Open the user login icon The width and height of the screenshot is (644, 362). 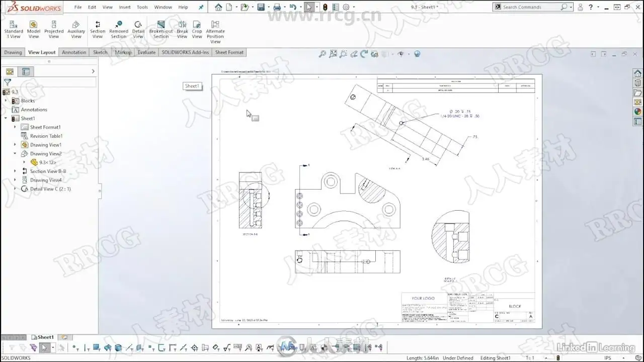580,7
